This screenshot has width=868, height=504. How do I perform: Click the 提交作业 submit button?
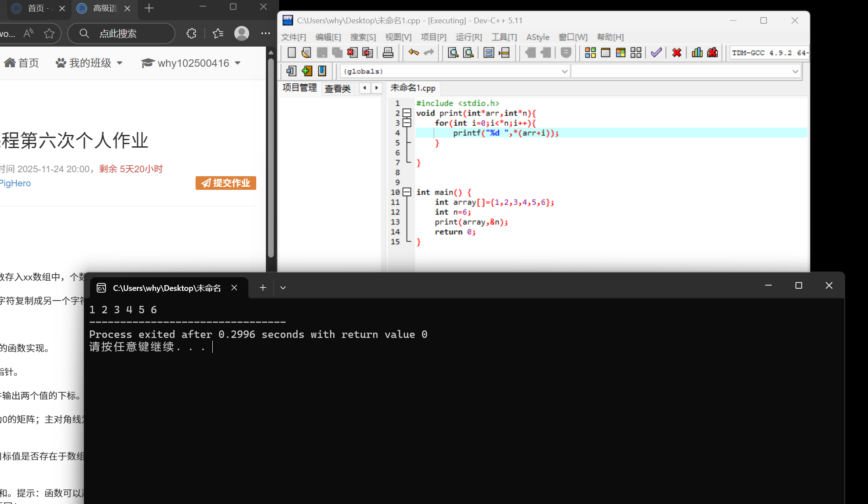coord(226,183)
